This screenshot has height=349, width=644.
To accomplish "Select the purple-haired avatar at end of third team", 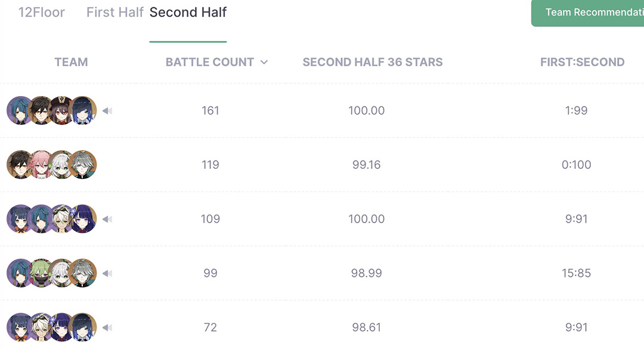I will pos(83,219).
